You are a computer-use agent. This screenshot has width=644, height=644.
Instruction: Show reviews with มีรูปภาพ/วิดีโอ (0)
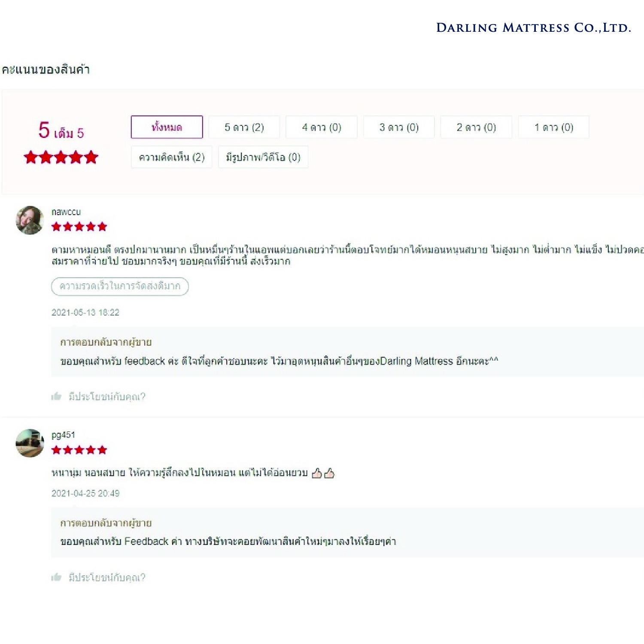click(263, 157)
